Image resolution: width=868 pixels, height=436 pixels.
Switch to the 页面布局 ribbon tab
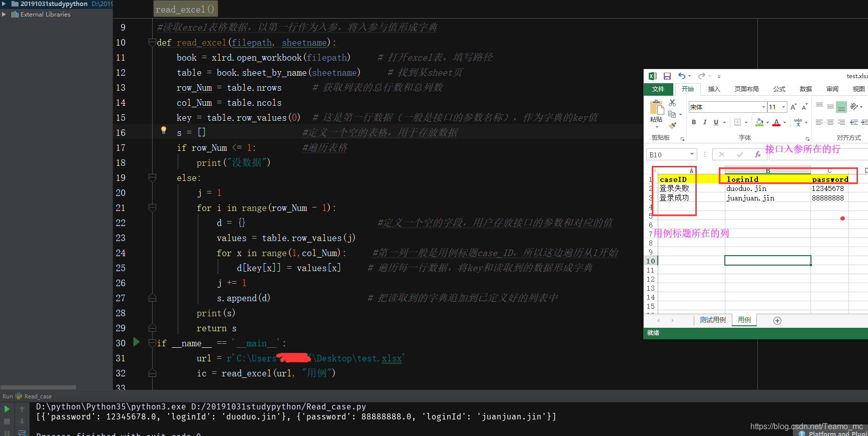pos(746,89)
